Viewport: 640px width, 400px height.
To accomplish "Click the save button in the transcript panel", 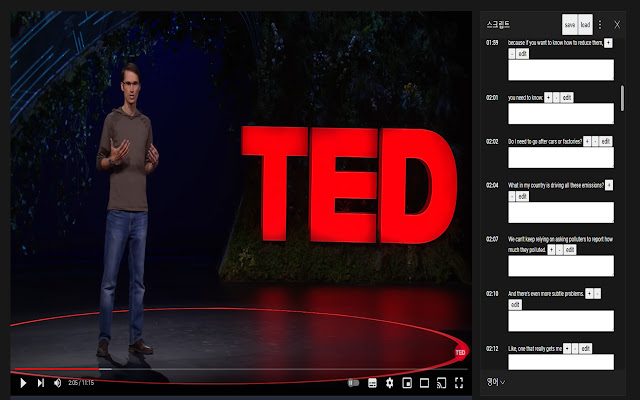I will [x=569, y=24].
